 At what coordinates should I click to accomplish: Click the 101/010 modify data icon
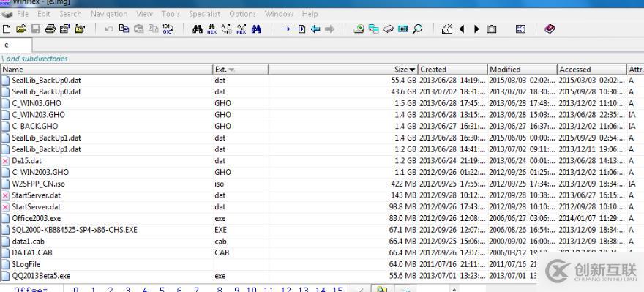(x=168, y=29)
